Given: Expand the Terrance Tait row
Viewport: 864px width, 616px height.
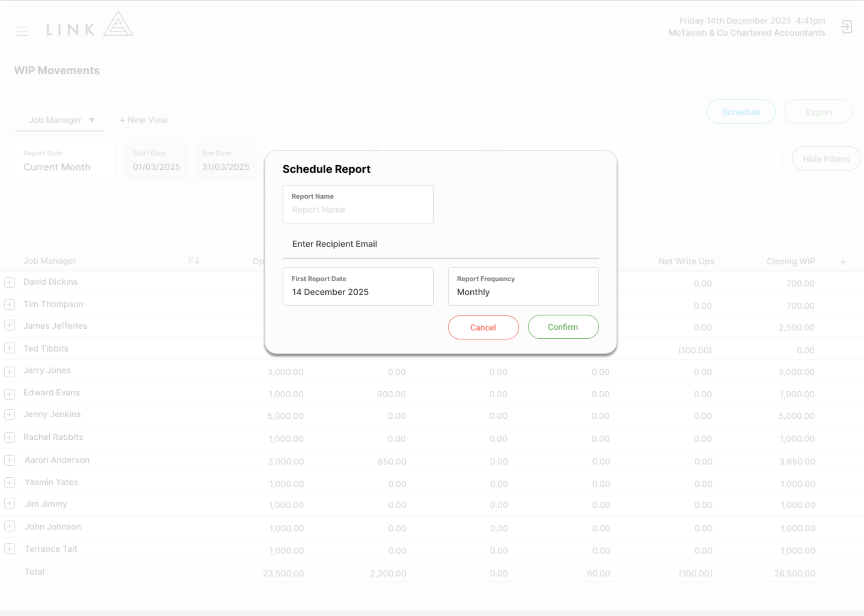Looking at the screenshot, I should 10,549.
